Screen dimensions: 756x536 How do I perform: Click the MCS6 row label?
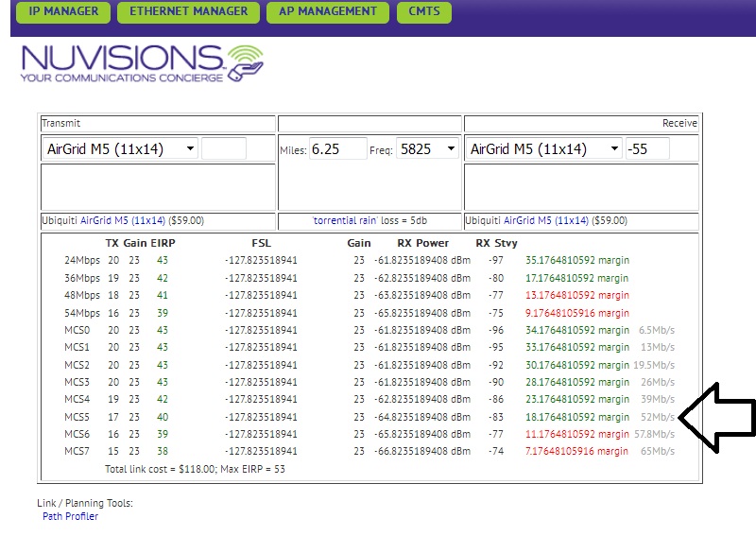(x=77, y=434)
